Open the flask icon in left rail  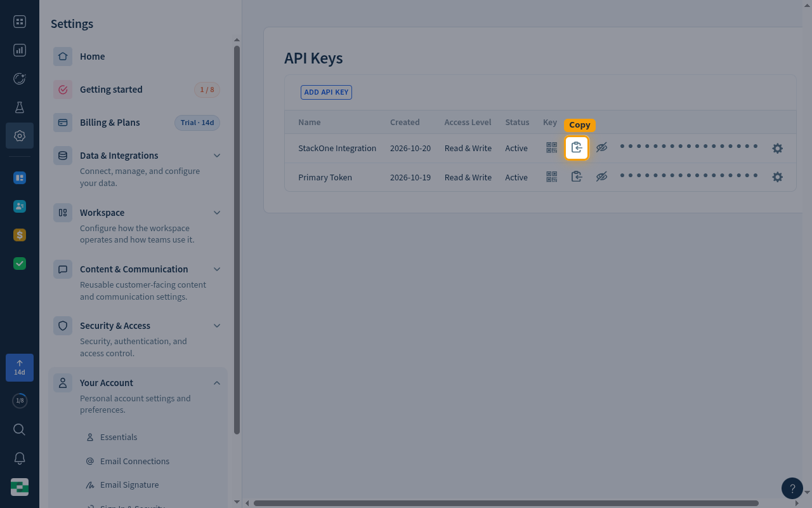pos(20,107)
